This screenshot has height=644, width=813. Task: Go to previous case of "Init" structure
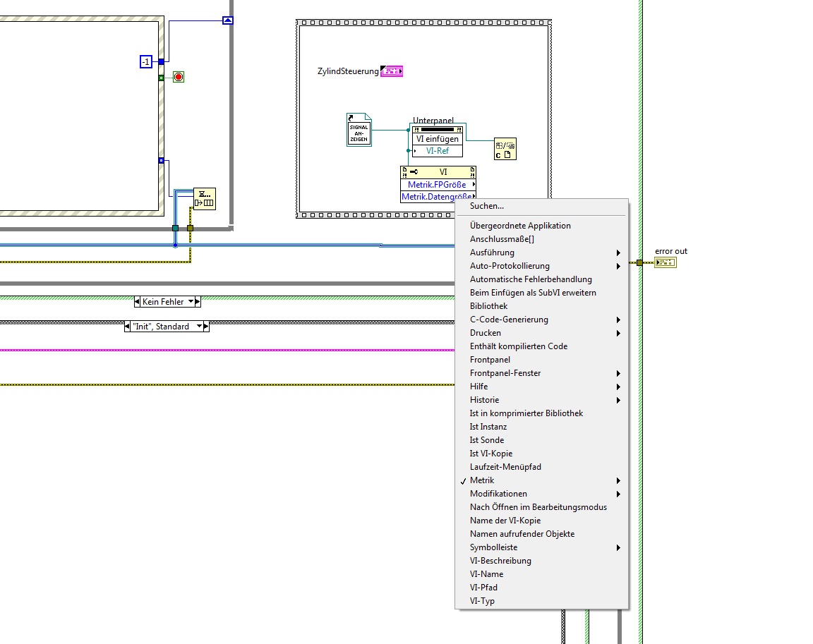pos(128,327)
